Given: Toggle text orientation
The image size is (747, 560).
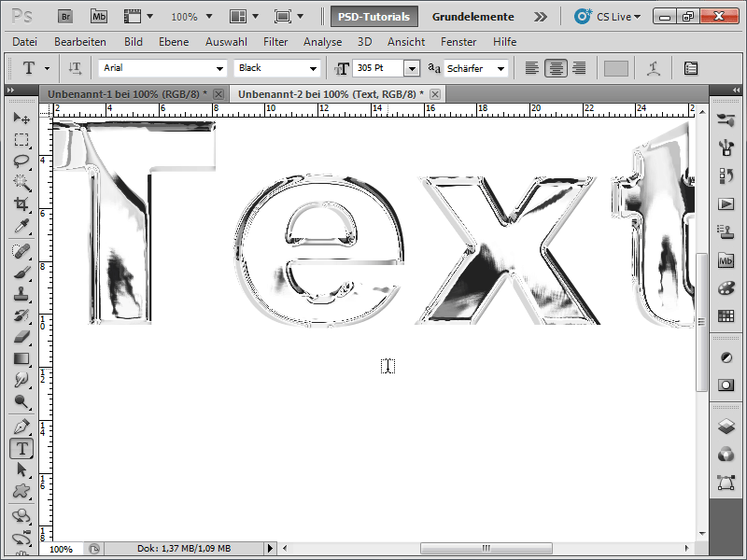Looking at the screenshot, I should pos(75,68).
